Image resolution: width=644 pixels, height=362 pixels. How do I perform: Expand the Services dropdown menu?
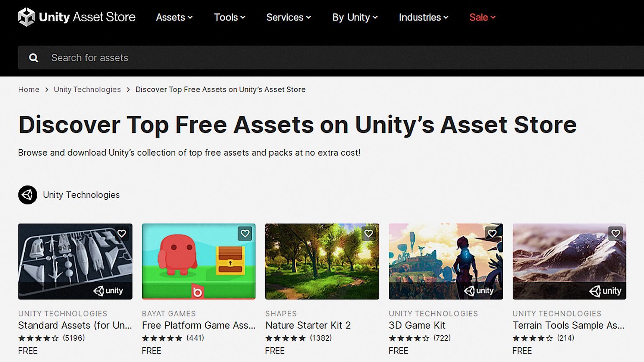click(x=289, y=17)
